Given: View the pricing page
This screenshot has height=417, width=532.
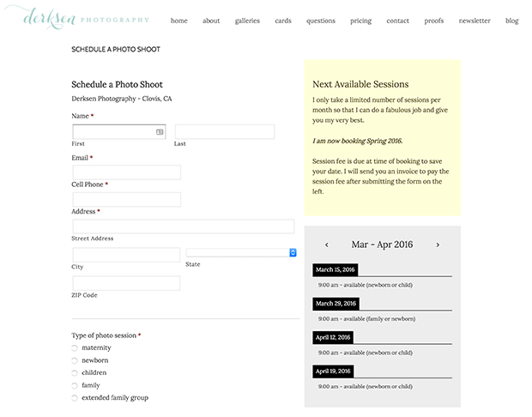Looking at the screenshot, I should pyautogui.click(x=360, y=21).
